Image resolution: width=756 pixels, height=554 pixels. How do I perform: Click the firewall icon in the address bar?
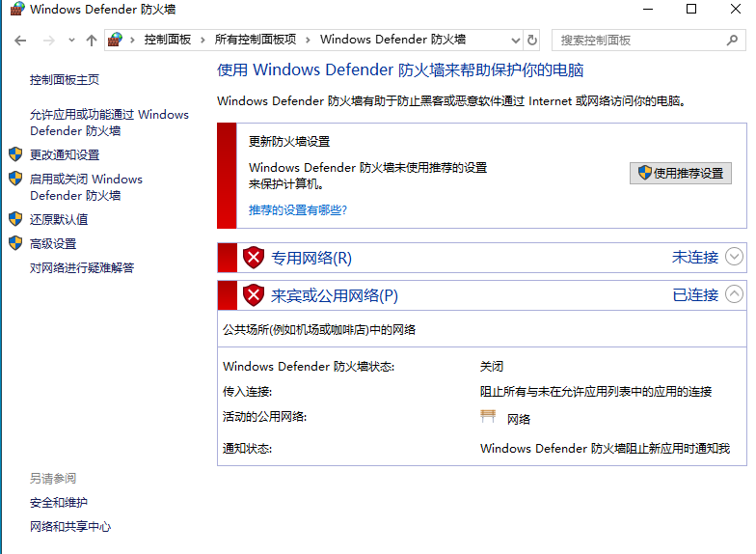pyautogui.click(x=115, y=39)
